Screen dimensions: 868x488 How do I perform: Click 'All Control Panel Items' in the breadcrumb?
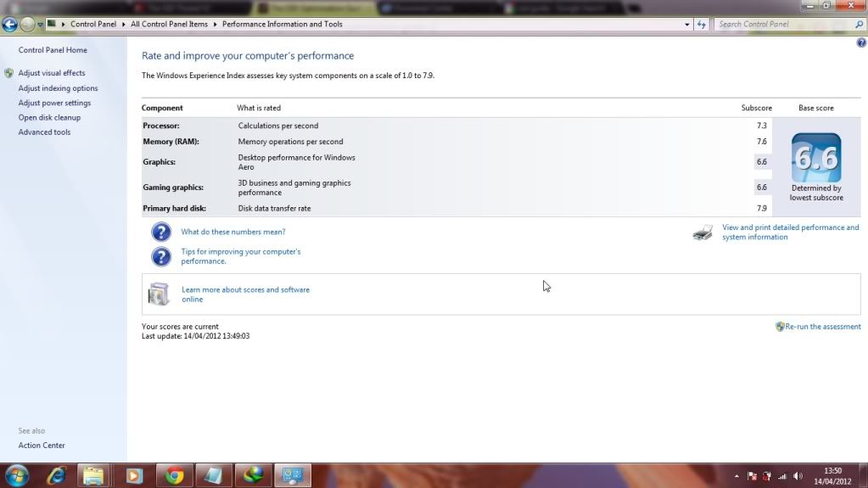(169, 25)
